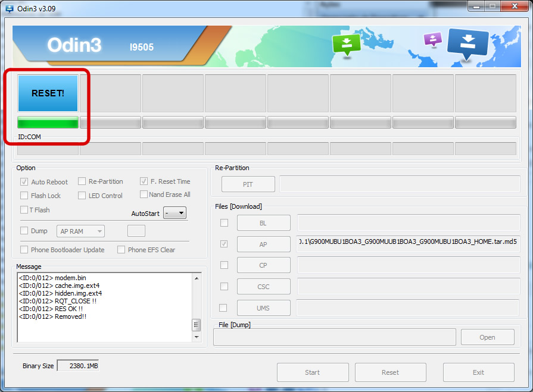Screen dimensions: 533x392
Task: Click the CSC file button
Action: (263, 287)
